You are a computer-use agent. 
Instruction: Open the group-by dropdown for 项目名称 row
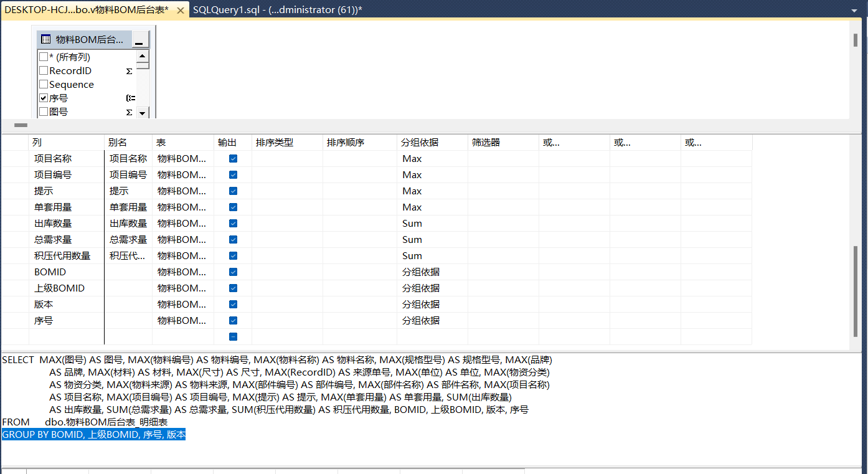point(432,159)
